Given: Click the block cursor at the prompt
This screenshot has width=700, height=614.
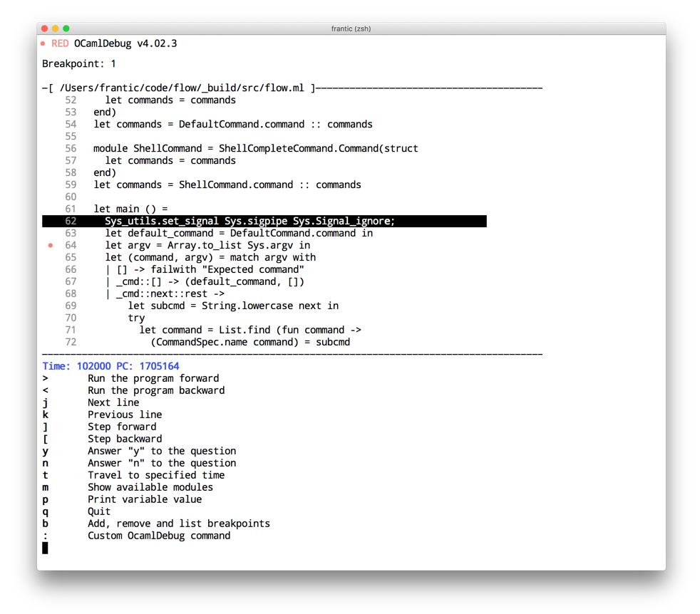Looking at the screenshot, I should pos(45,548).
